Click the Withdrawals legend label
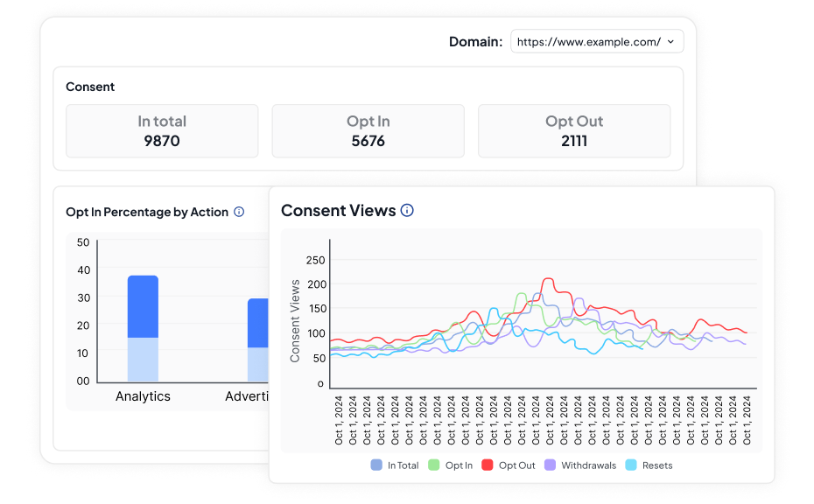 tap(589, 465)
